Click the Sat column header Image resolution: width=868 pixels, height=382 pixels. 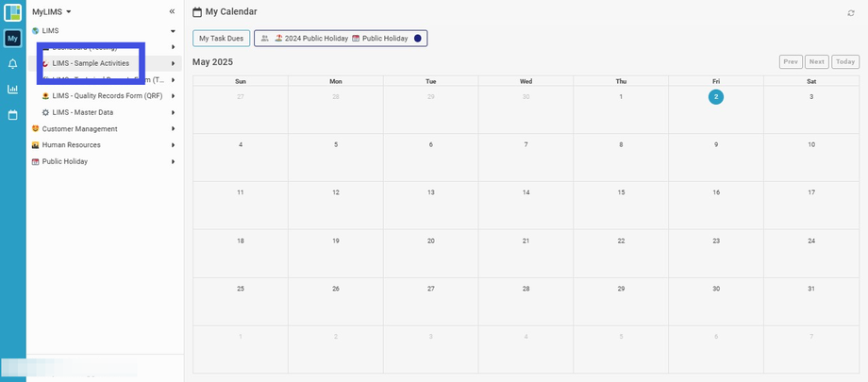tap(811, 81)
